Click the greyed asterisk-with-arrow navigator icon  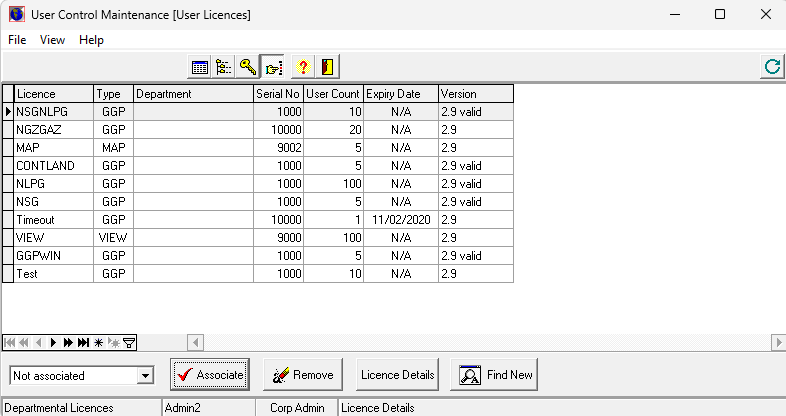coord(114,343)
